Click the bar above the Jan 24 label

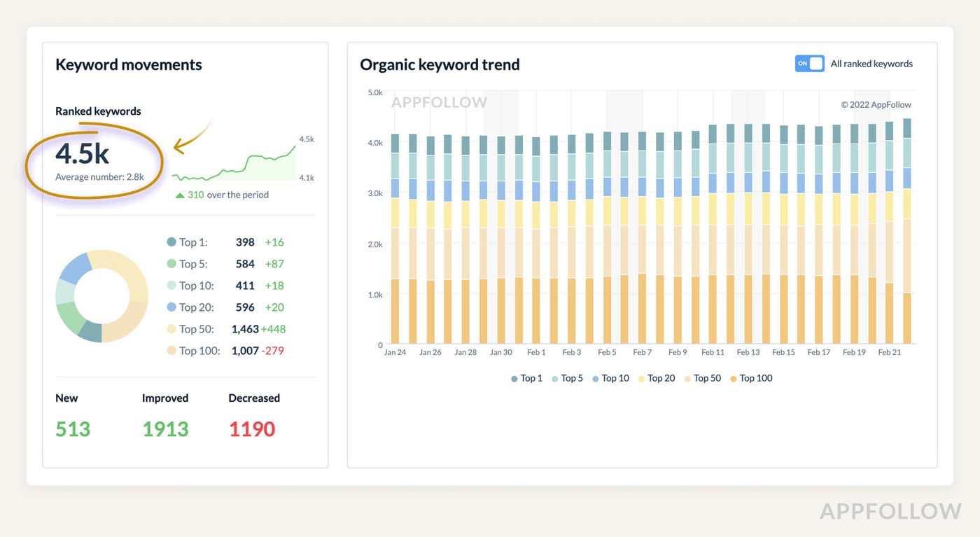(395, 238)
